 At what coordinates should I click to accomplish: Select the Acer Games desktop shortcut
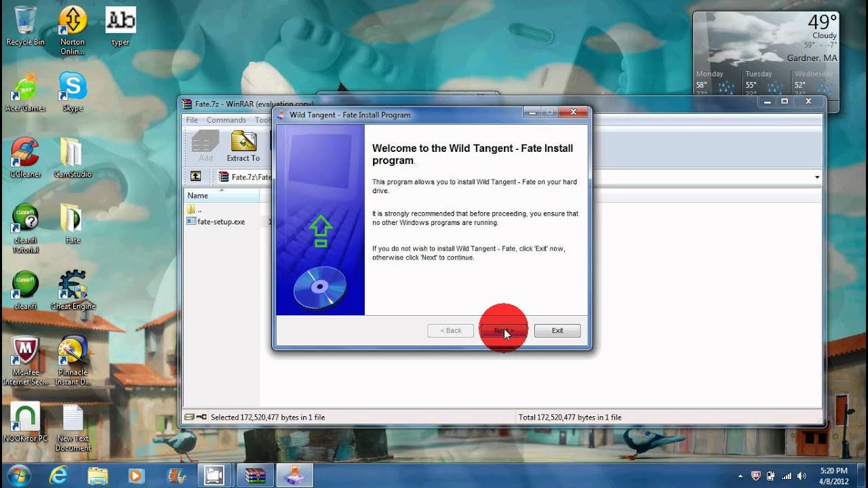(x=25, y=92)
